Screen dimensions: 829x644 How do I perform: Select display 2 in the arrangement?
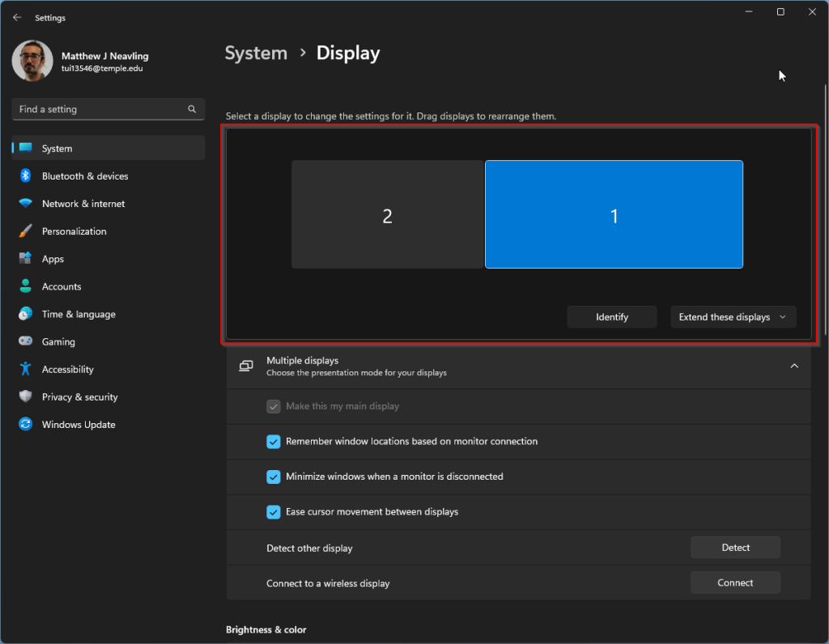(387, 214)
